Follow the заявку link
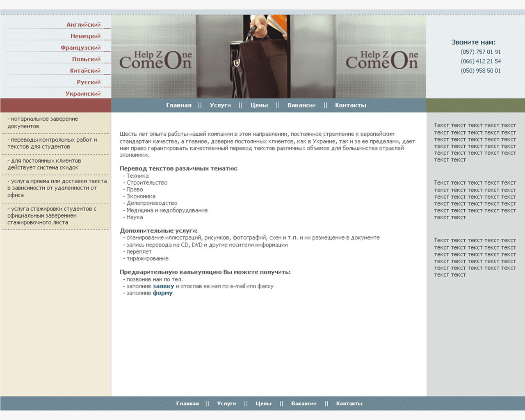The image size is (525, 420). pos(163,286)
